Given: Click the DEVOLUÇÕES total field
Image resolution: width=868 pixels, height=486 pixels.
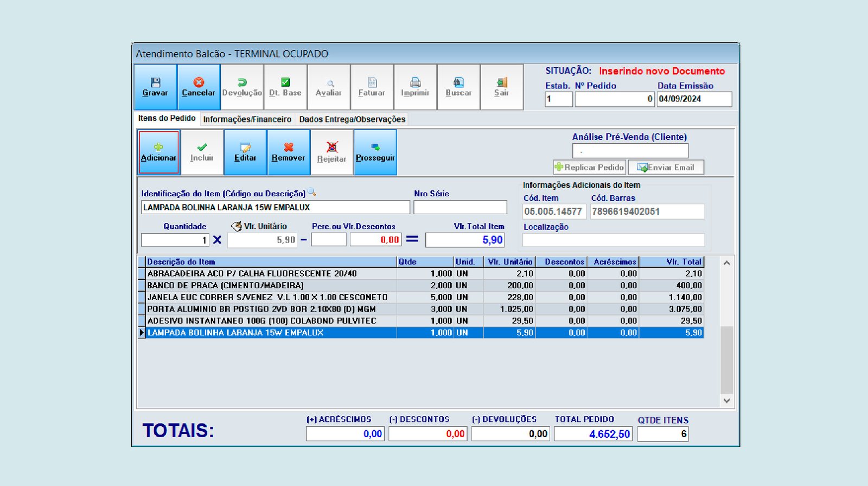Looking at the screenshot, I should [x=510, y=434].
